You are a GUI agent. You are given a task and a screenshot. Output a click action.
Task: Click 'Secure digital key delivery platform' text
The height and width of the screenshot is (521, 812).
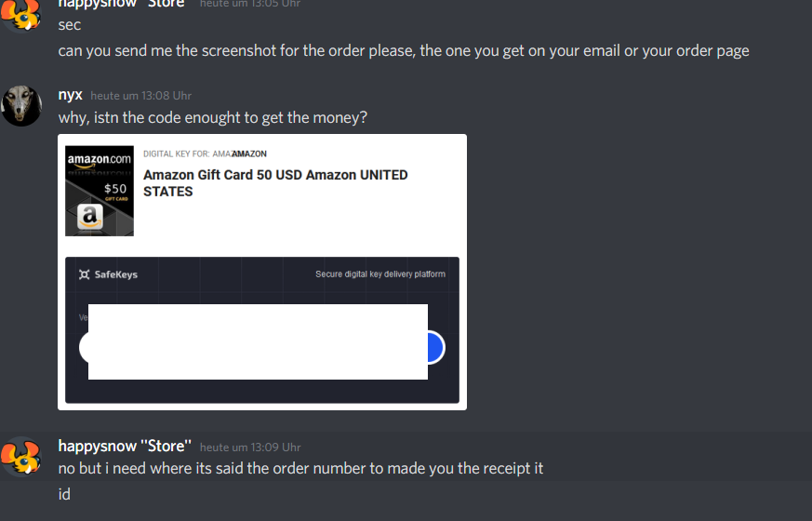click(x=380, y=274)
